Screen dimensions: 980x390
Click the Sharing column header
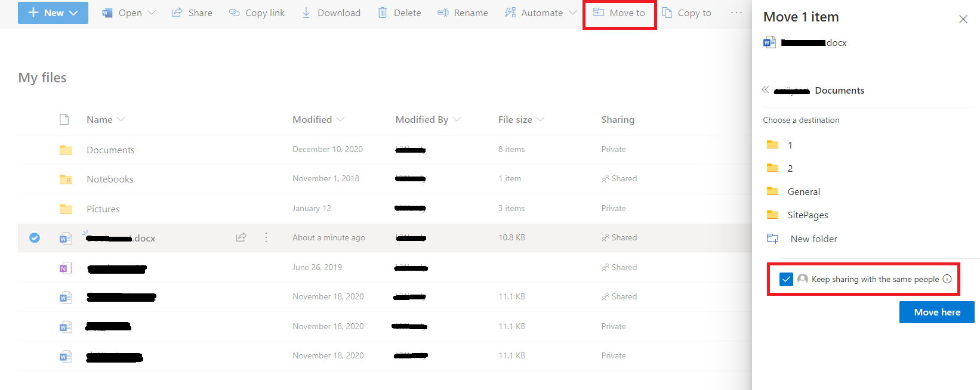tap(617, 119)
